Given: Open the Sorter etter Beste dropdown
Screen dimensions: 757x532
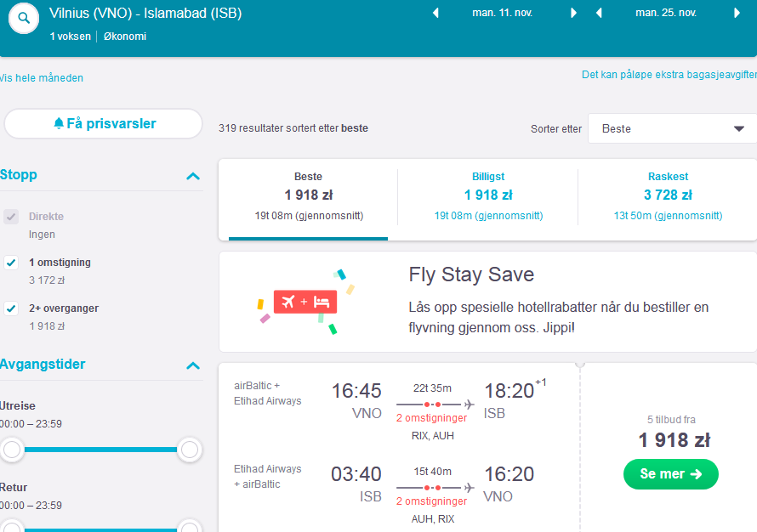Looking at the screenshot, I should point(673,129).
